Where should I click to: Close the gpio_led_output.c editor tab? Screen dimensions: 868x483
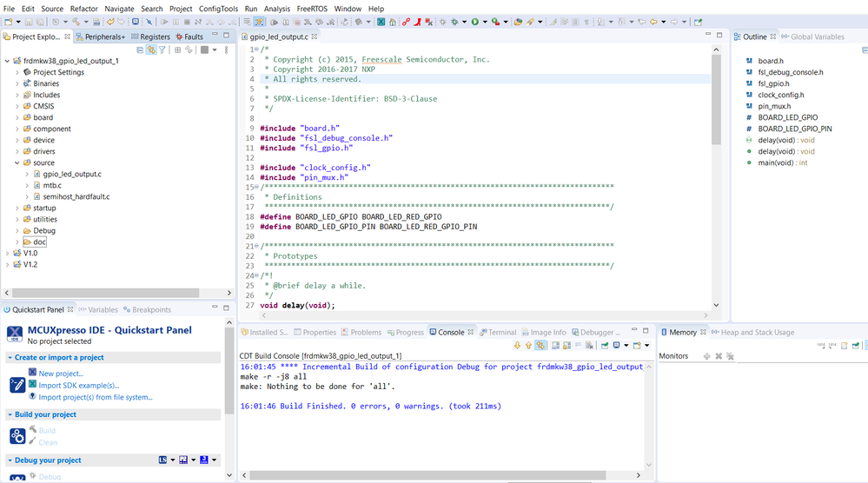[315, 36]
